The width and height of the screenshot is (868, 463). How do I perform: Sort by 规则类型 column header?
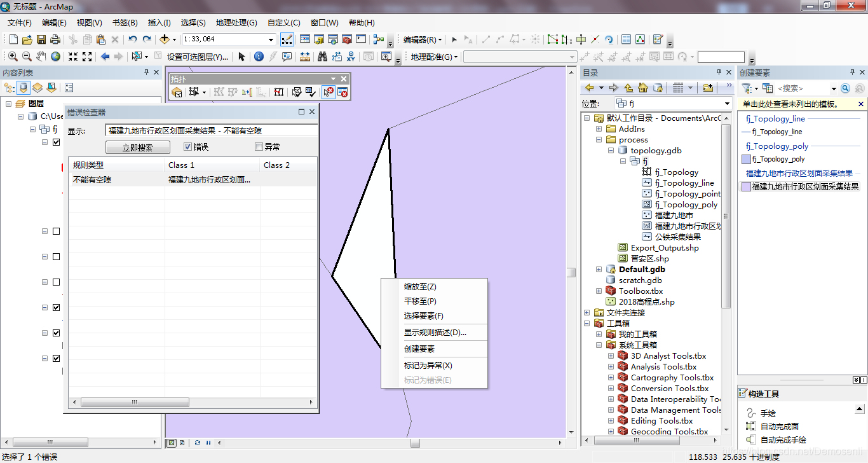[x=117, y=165]
